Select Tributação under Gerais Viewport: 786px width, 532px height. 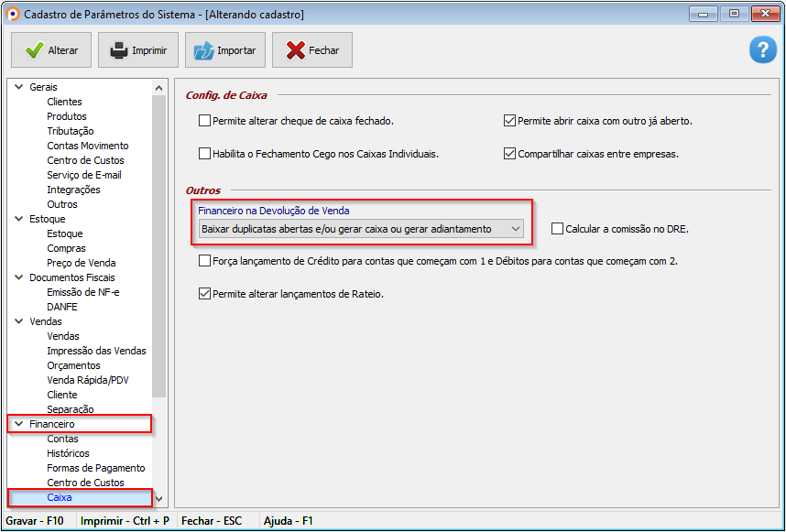pyautogui.click(x=70, y=131)
